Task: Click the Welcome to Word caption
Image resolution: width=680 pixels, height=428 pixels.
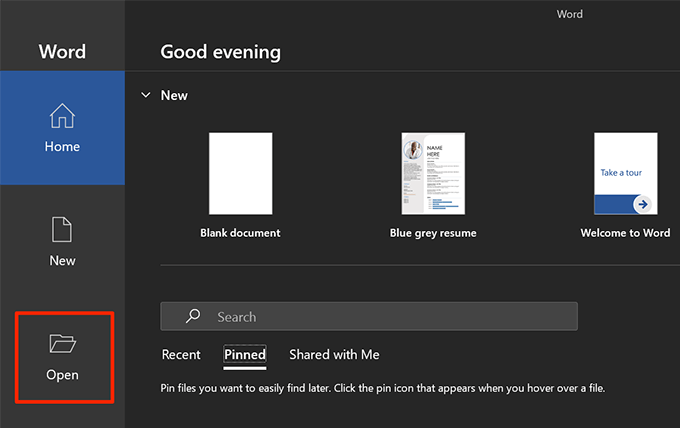Action: click(x=625, y=233)
